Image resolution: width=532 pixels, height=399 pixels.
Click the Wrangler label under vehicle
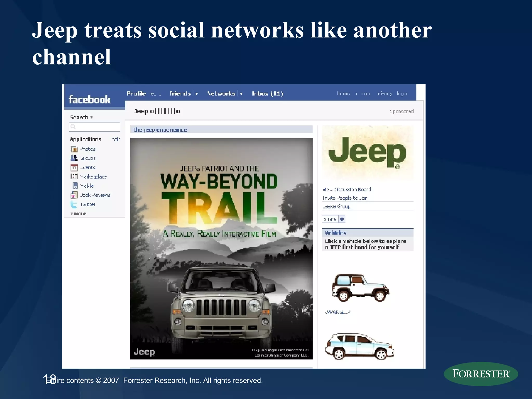(x=338, y=312)
